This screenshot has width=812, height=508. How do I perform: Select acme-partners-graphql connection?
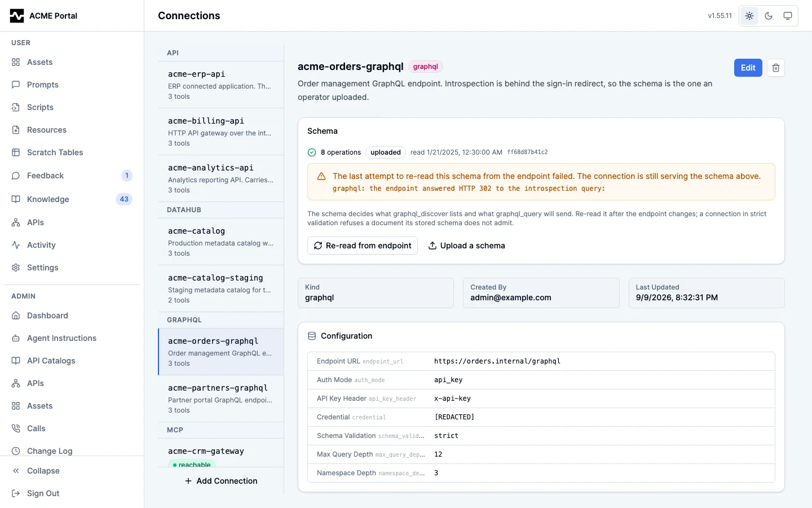[x=221, y=398]
